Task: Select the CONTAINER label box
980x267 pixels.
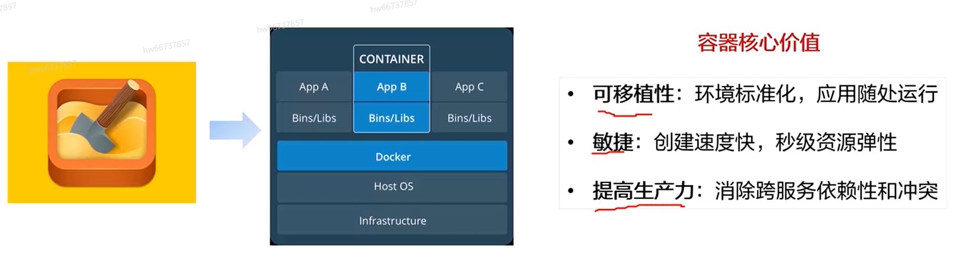Action: (x=391, y=59)
